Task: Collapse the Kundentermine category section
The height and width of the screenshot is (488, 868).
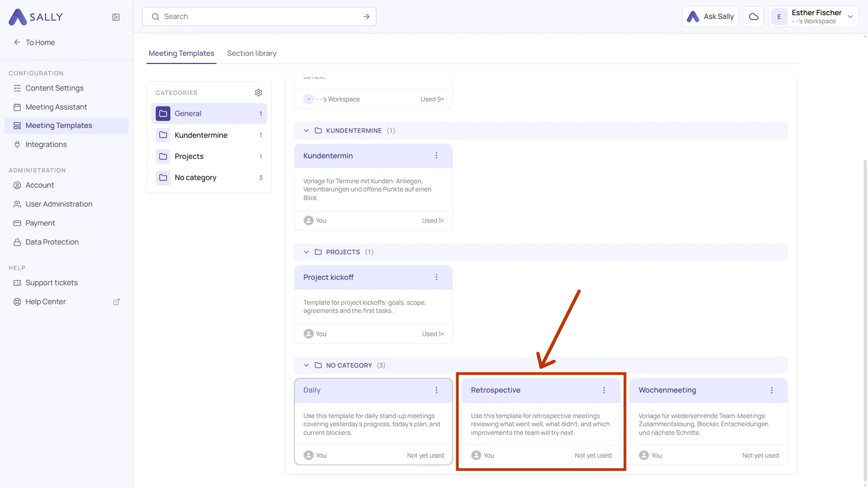Action: click(x=307, y=131)
